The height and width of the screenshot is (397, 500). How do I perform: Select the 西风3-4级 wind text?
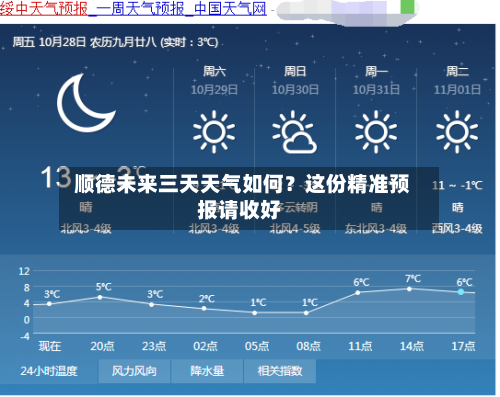click(457, 228)
